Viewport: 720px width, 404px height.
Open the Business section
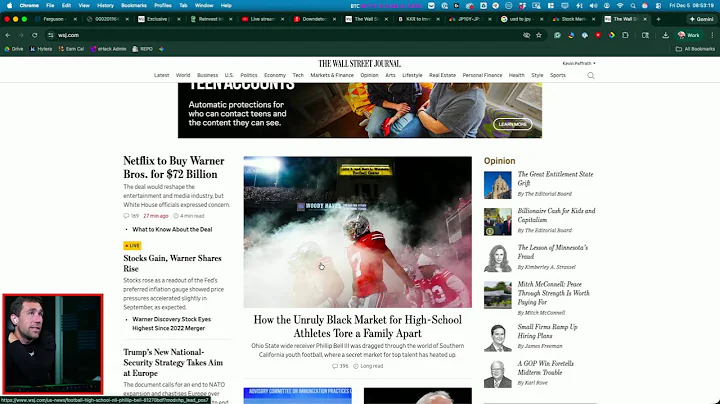click(x=208, y=75)
